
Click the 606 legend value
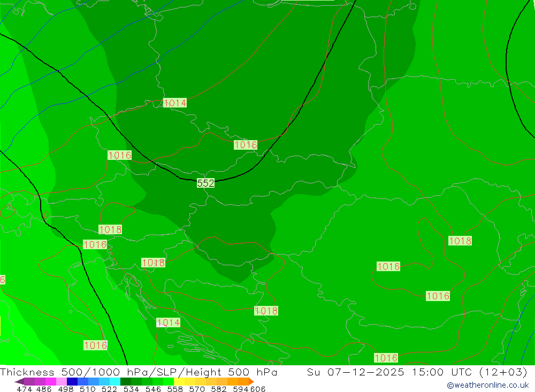pos(258,389)
